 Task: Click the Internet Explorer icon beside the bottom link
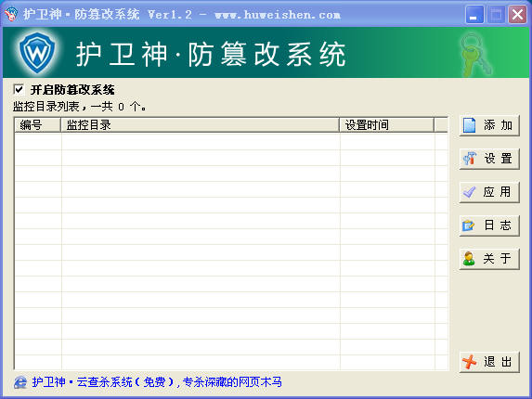20,382
